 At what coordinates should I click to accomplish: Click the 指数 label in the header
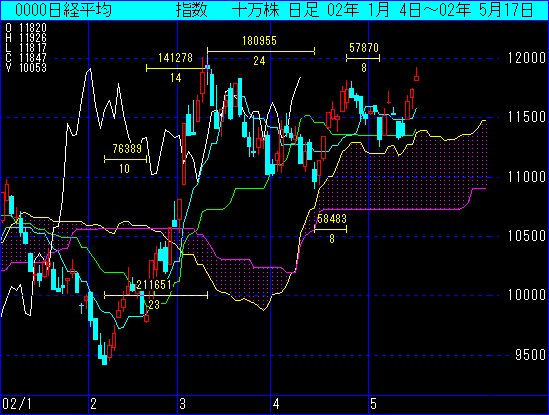point(192,10)
